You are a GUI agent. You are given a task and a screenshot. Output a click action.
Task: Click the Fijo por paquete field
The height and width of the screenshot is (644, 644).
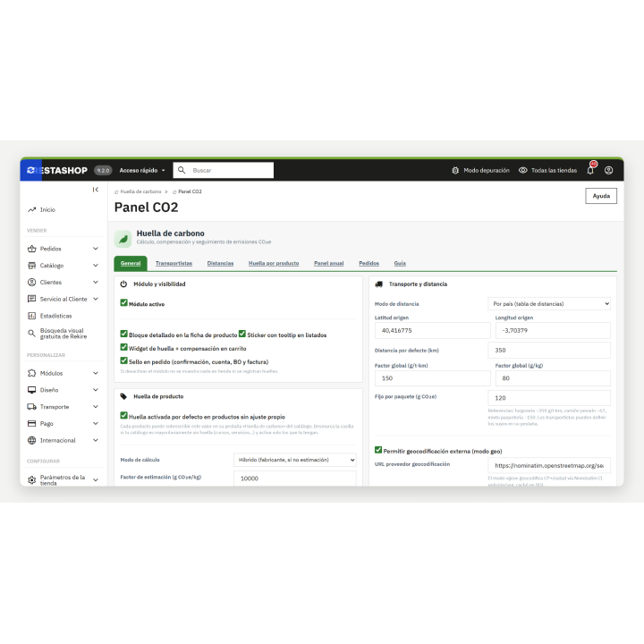549,397
